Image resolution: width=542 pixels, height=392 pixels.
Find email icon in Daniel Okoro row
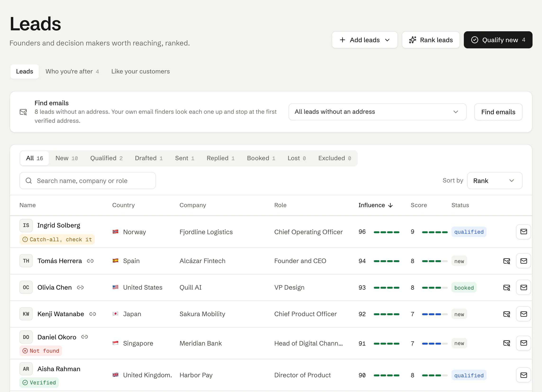click(507, 343)
